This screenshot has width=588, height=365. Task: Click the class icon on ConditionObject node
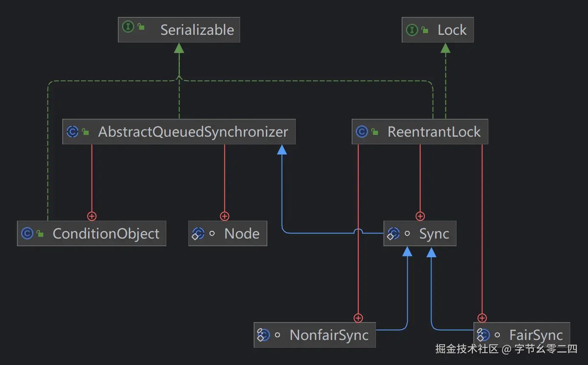click(27, 233)
